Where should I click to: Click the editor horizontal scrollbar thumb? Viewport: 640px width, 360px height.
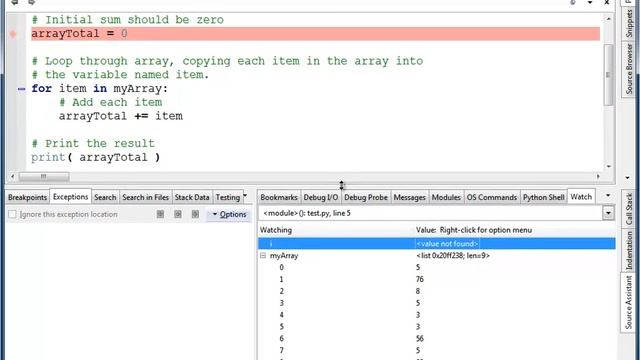coord(44,176)
